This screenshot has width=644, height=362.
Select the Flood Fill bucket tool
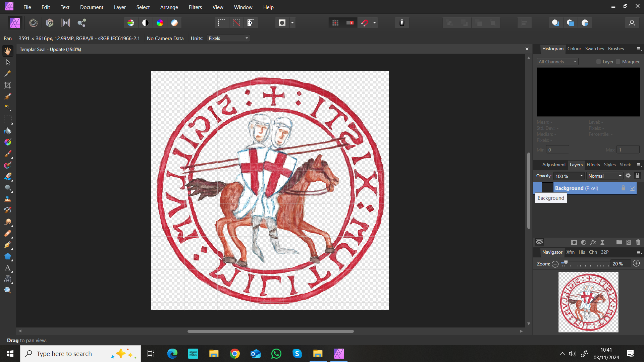8,131
